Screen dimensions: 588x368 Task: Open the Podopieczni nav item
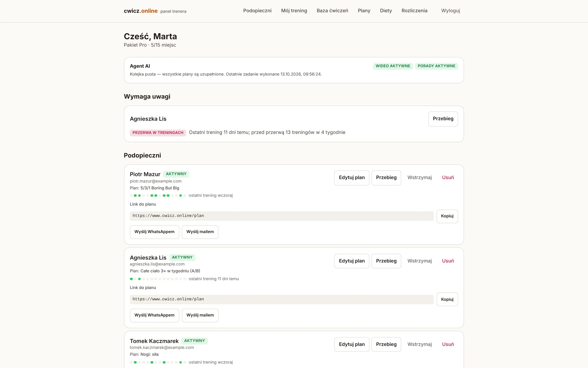[257, 11]
